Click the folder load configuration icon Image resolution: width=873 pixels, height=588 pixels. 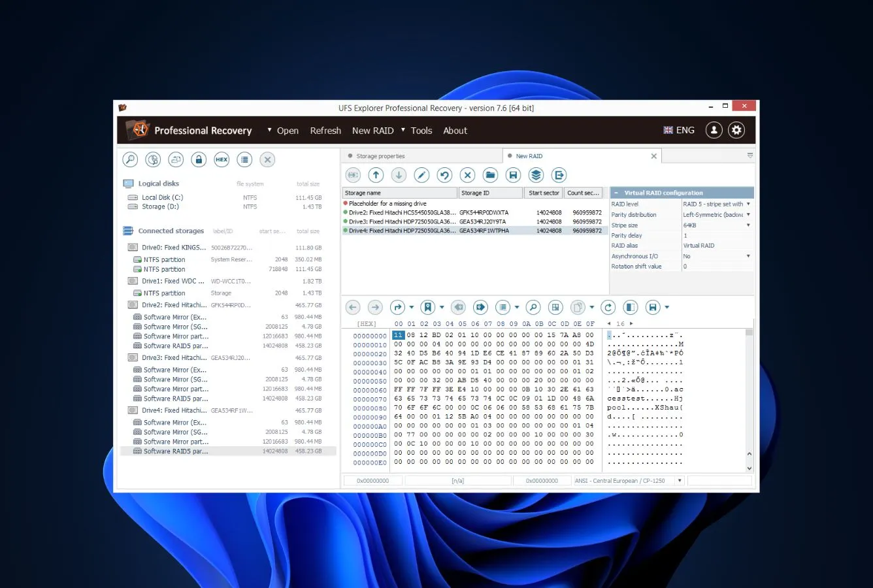(490, 175)
